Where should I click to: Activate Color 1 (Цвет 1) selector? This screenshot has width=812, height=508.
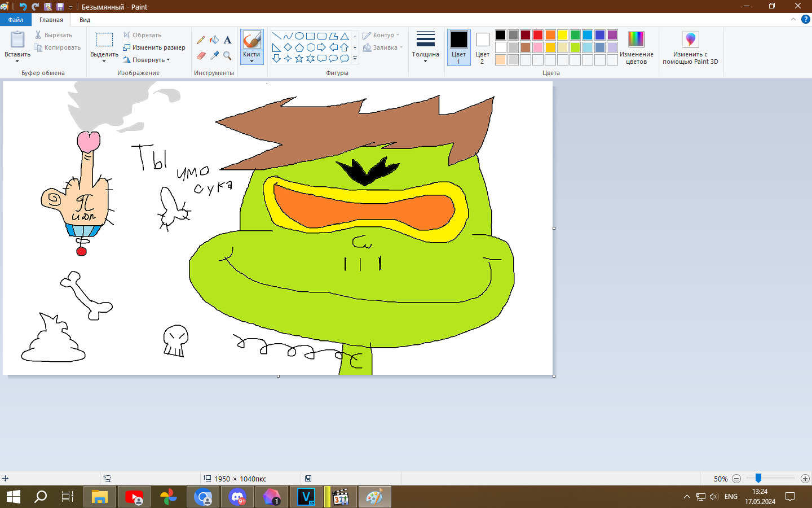point(458,47)
